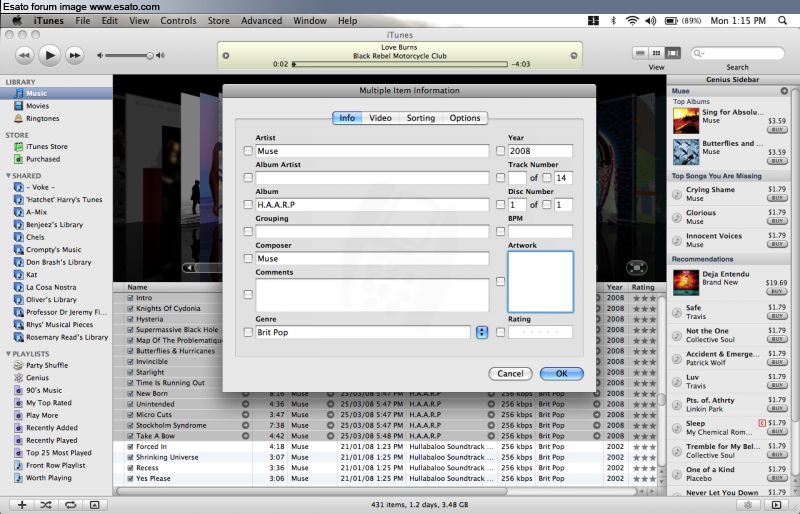800x514 pixels.
Task: Enable the Grouping checkbox
Action: (248, 232)
